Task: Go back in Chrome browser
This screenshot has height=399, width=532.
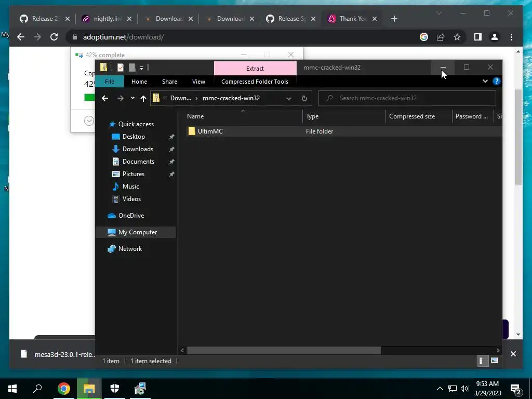Action: tap(21, 37)
